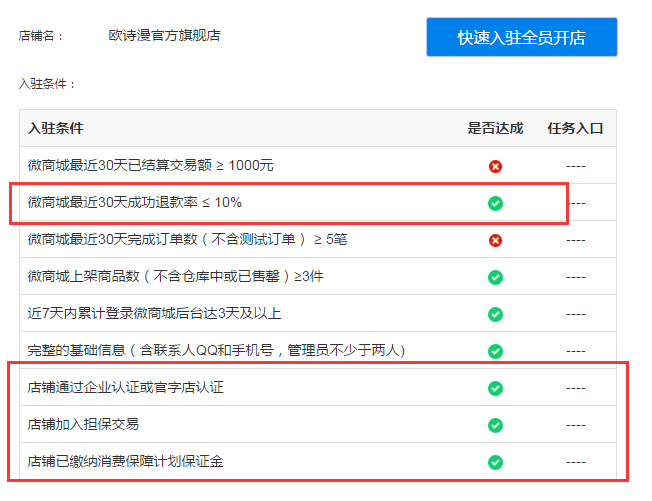652x501 pixels.
Task: Click green check icon for 上架商品数 ≥3件 row
Action: pos(495,277)
